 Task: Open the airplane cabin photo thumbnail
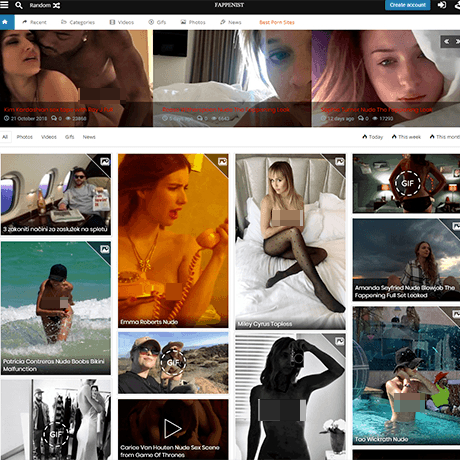[56, 195]
